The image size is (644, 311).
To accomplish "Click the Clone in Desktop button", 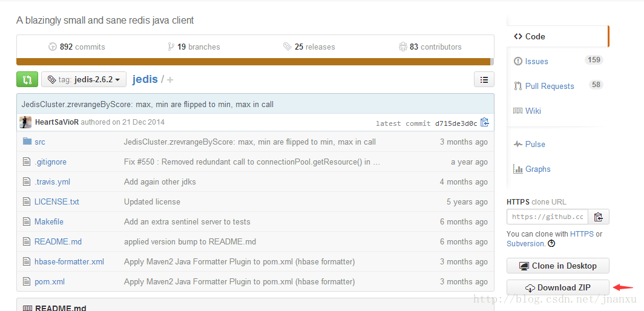I will [558, 266].
